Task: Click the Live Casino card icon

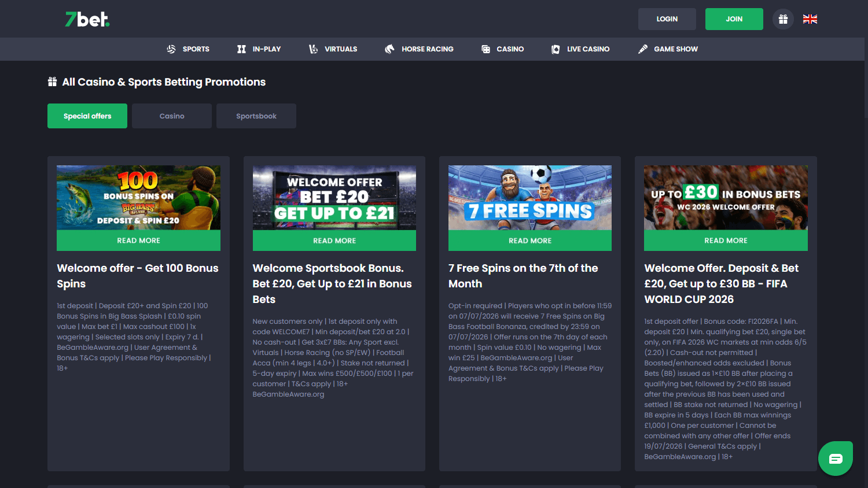Action: [x=556, y=49]
